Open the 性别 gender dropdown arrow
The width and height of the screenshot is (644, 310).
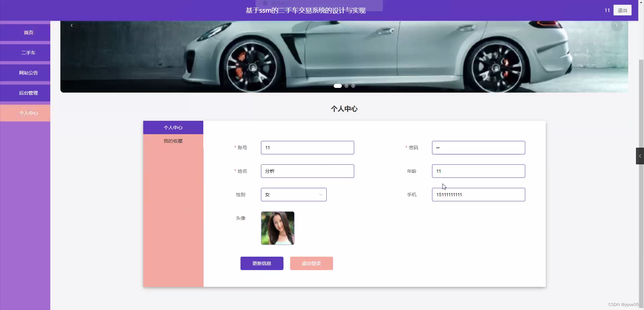(320, 195)
